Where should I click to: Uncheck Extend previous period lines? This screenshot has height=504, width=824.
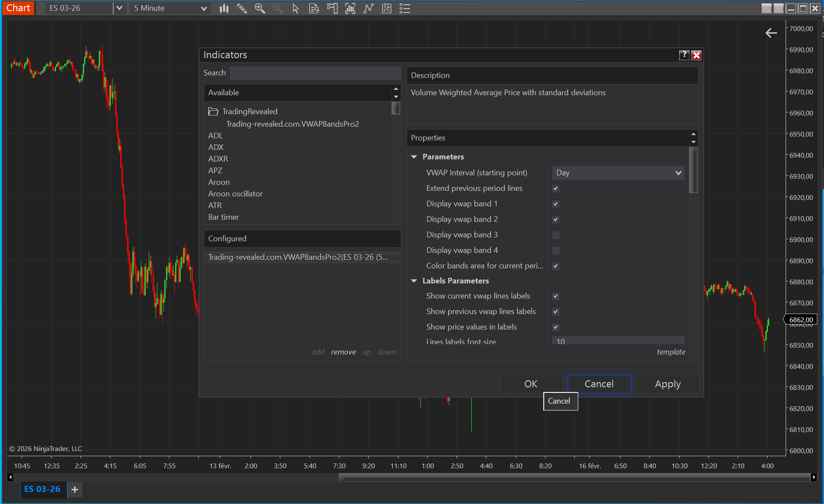click(555, 189)
